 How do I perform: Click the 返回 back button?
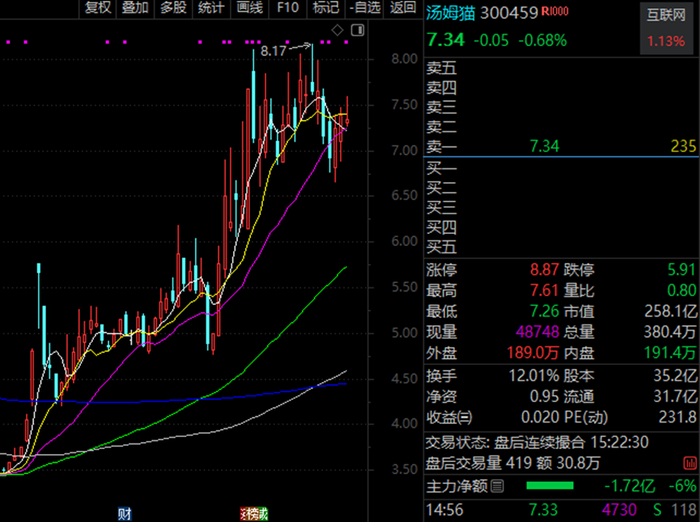[403, 8]
